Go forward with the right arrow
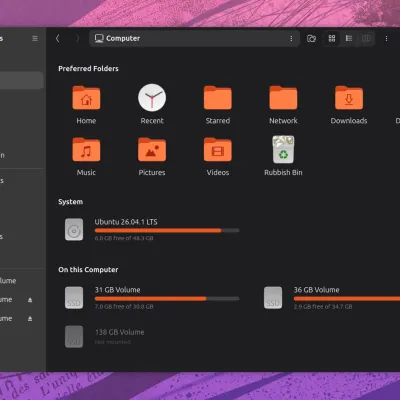This screenshot has width=400, height=400. [77, 38]
